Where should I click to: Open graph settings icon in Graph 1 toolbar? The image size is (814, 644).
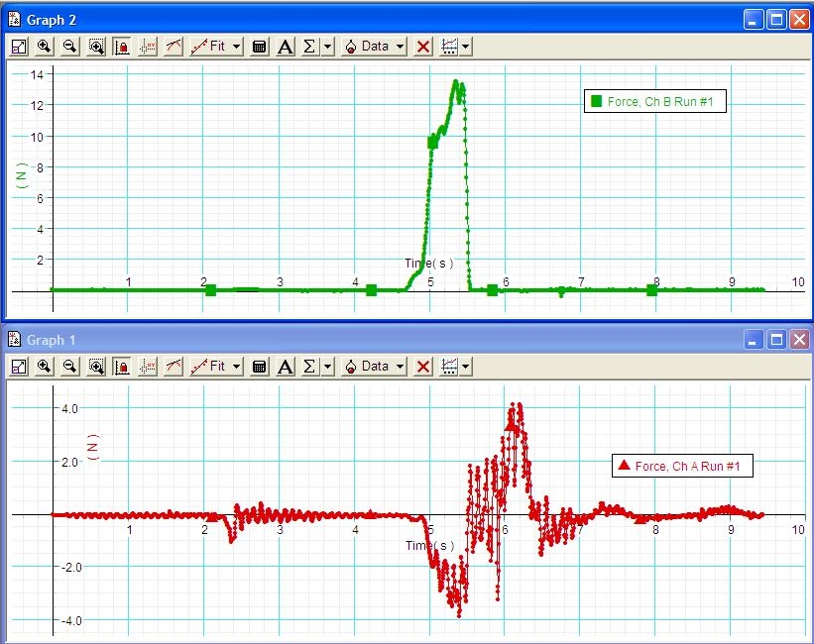click(x=448, y=367)
